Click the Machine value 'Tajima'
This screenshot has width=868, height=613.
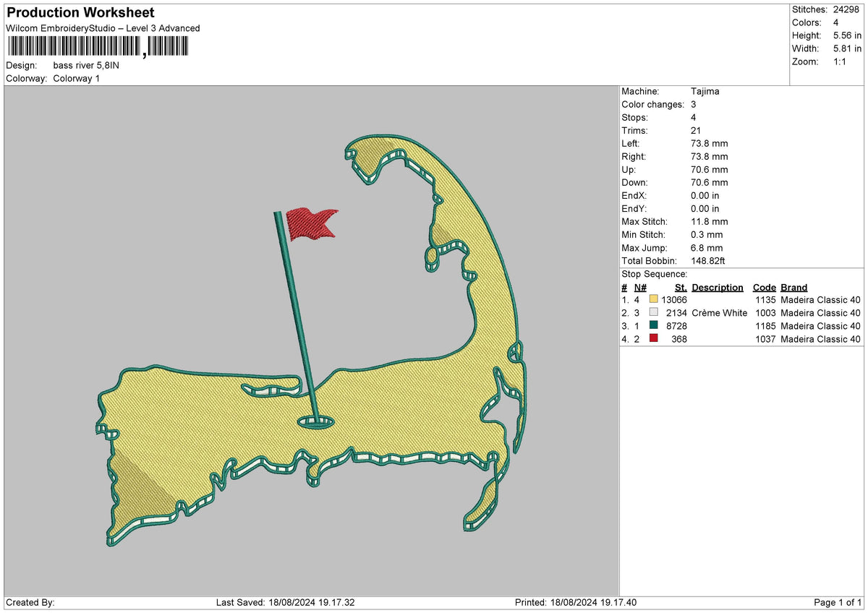705,91
